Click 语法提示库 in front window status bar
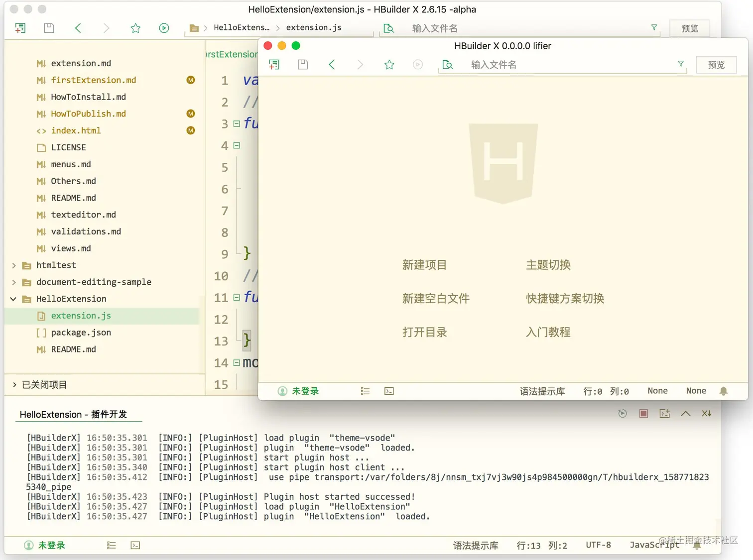This screenshot has width=753, height=560. [x=542, y=391]
